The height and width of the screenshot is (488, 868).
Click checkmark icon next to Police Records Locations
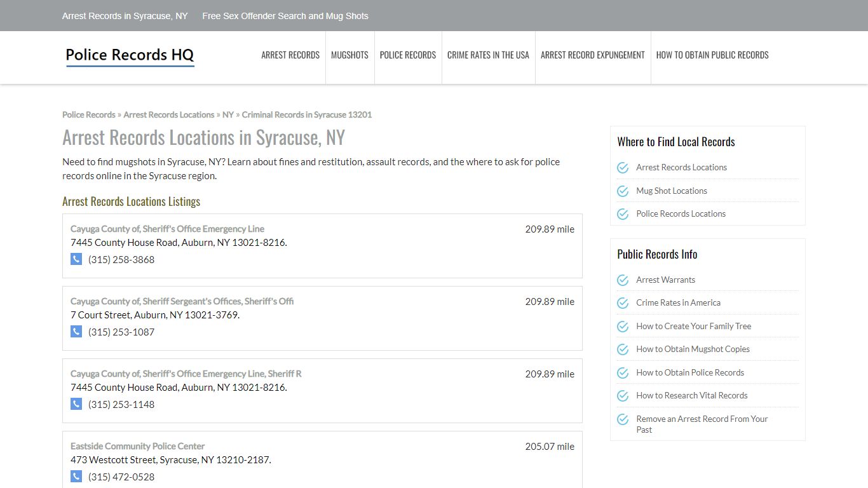623,214
